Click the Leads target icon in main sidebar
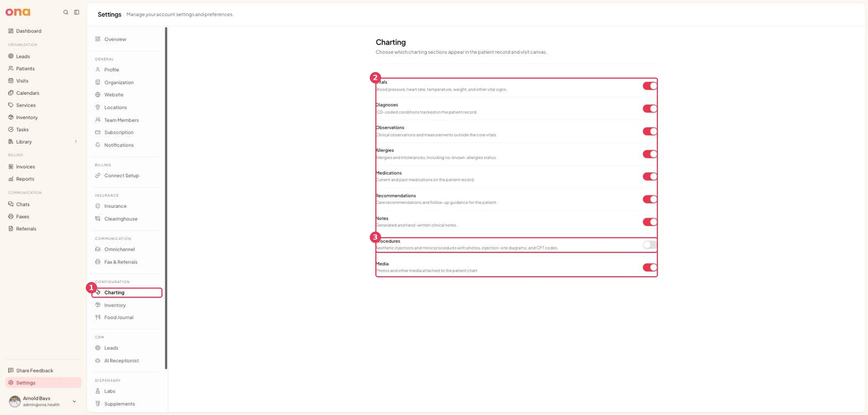 (x=11, y=56)
